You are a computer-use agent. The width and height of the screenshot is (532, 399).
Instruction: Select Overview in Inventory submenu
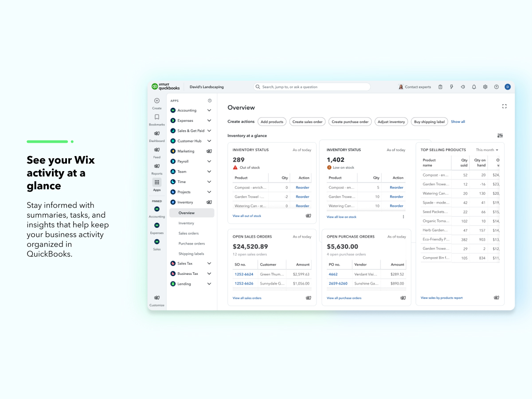click(192, 213)
